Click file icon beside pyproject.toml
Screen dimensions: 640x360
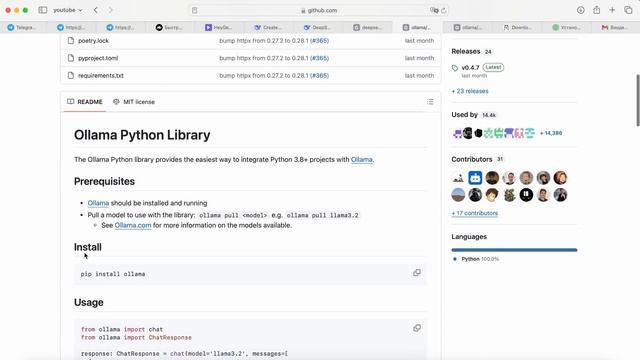click(x=71, y=58)
